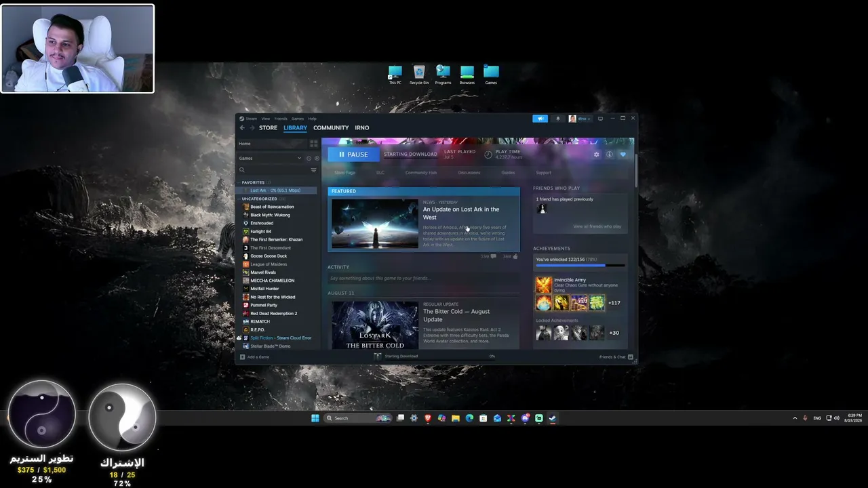Open the Discussions link
Image resolution: width=868 pixels, height=488 pixels.
coord(469,173)
